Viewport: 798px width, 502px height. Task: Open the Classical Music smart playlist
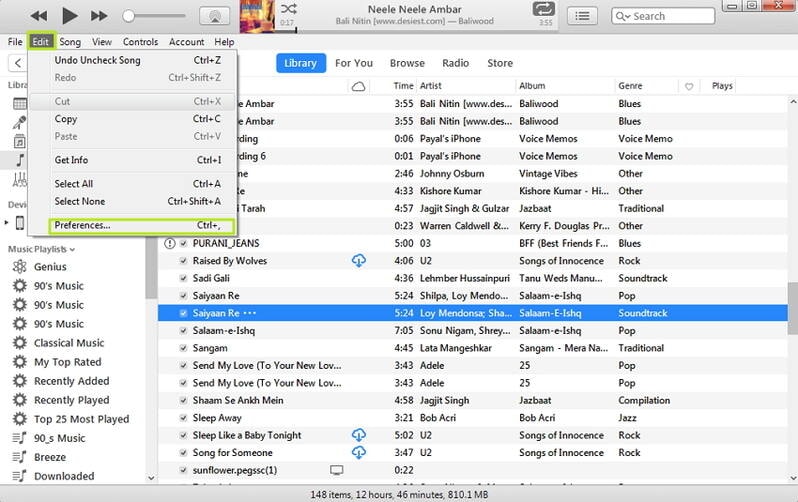point(69,343)
